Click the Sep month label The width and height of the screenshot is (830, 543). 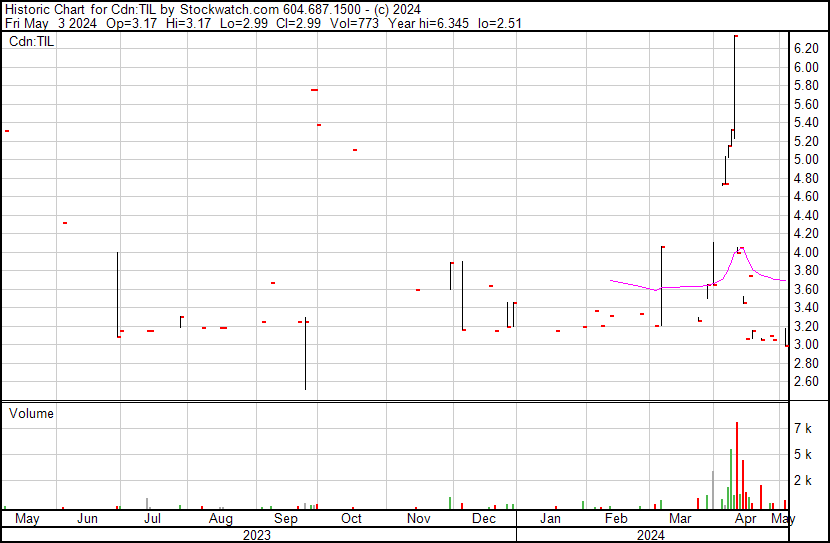[286, 519]
